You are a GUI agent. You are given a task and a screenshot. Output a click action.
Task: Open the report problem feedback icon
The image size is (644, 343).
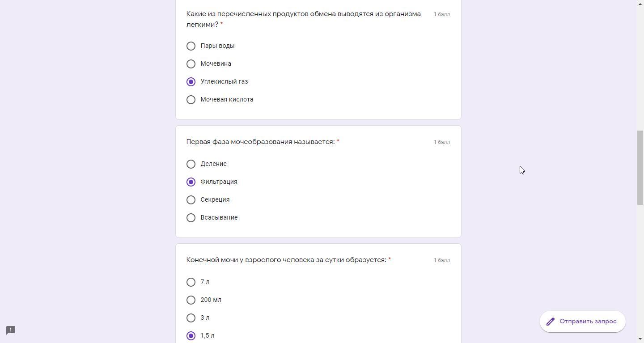pyautogui.click(x=11, y=330)
